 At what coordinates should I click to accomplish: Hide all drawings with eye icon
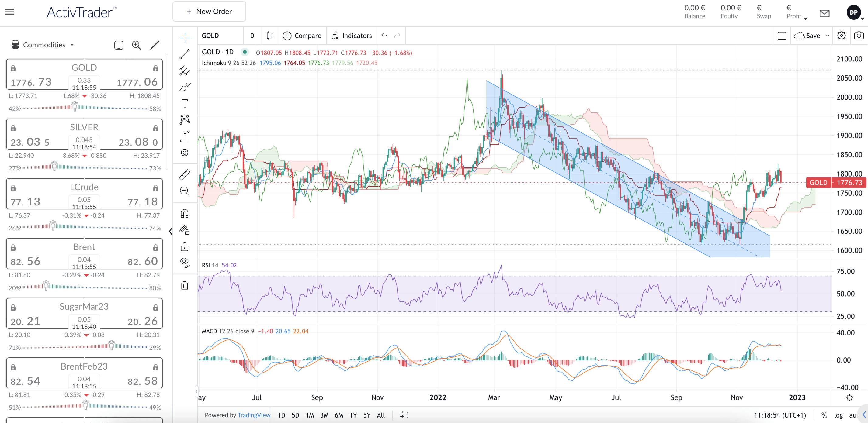pos(185,262)
